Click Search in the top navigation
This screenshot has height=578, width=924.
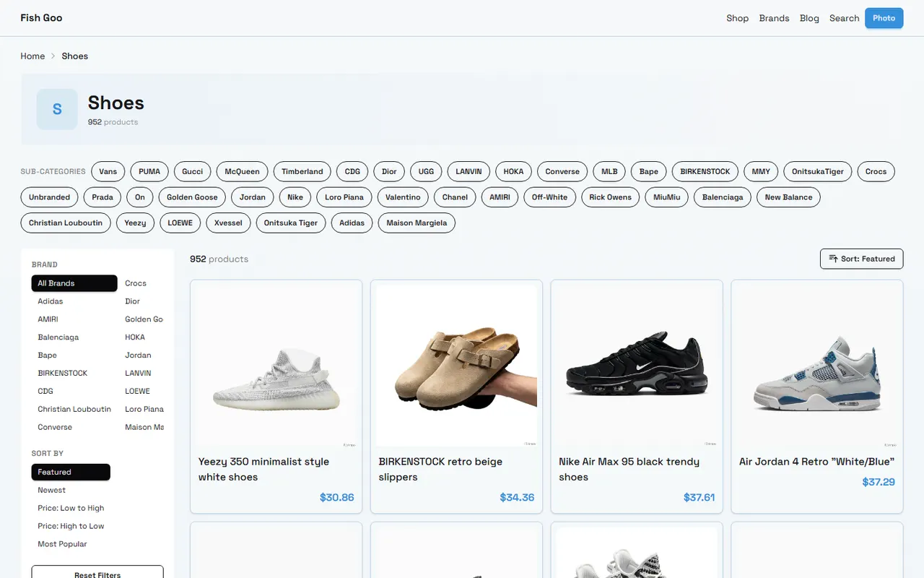click(844, 18)
